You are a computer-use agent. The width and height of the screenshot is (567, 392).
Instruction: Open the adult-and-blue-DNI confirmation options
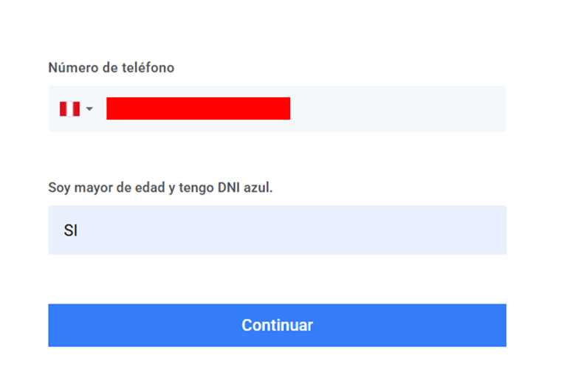tap(278, 230)
